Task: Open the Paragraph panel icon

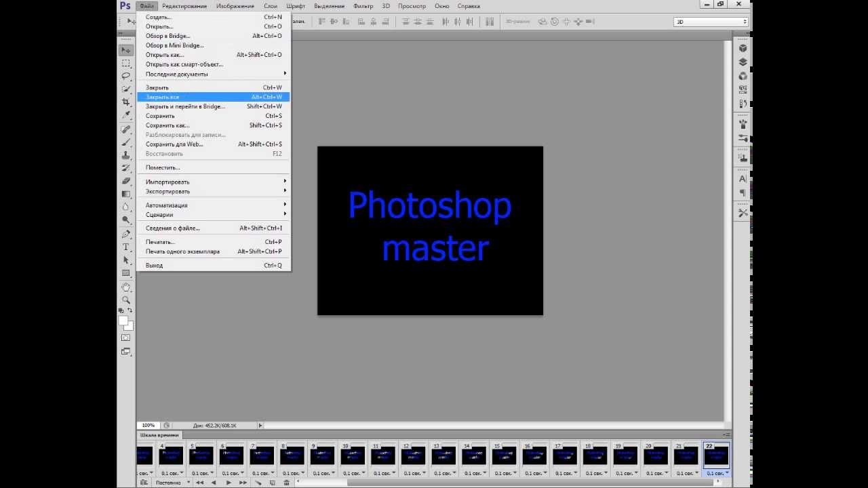Action: (743, 193)
